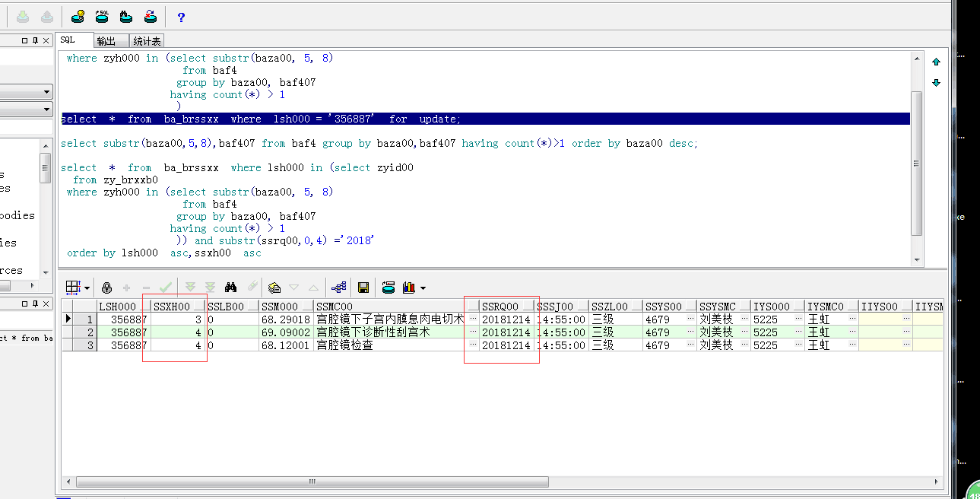
Task: Click the Explain Plan toolbar icon
Action: 78,16
